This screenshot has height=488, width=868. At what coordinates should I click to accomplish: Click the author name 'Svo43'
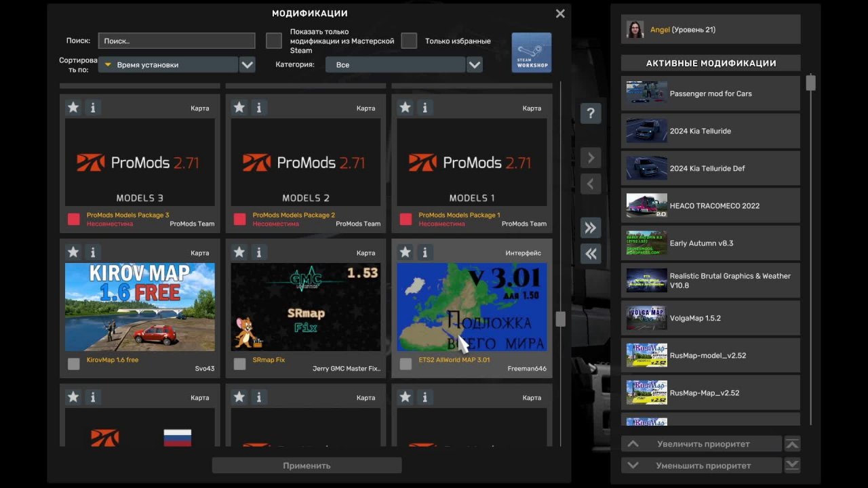204,369
